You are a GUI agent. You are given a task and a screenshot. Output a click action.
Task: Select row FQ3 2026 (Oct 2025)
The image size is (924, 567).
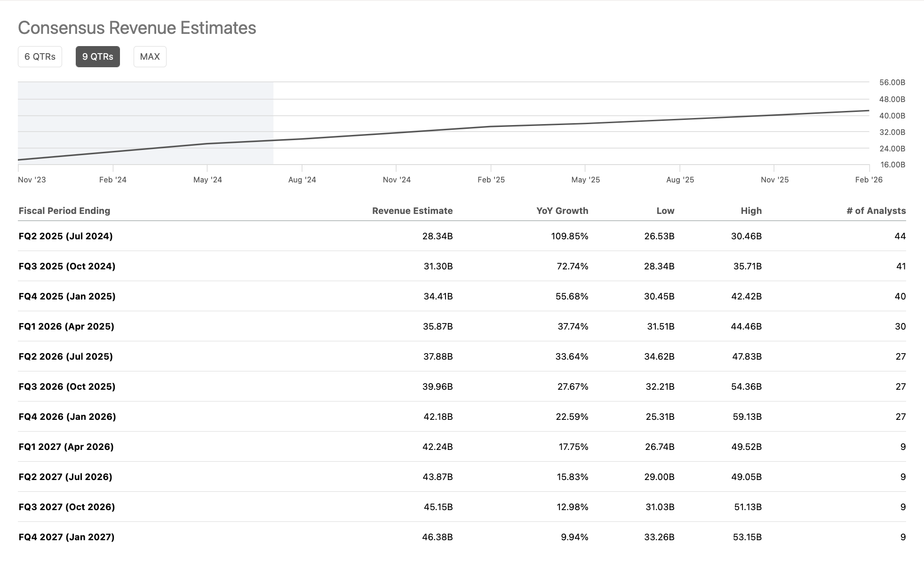point(462,386)
